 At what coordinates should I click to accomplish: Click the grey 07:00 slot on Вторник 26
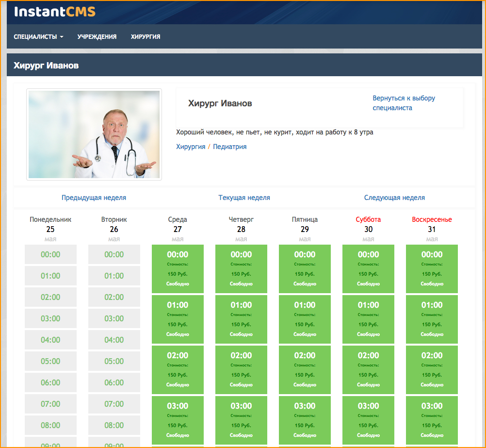click(x=114, y=404)
